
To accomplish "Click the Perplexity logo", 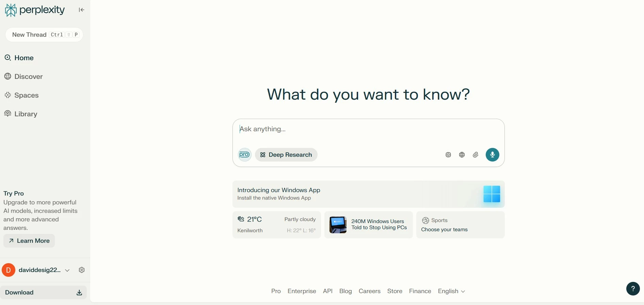I will click(35, 10).
